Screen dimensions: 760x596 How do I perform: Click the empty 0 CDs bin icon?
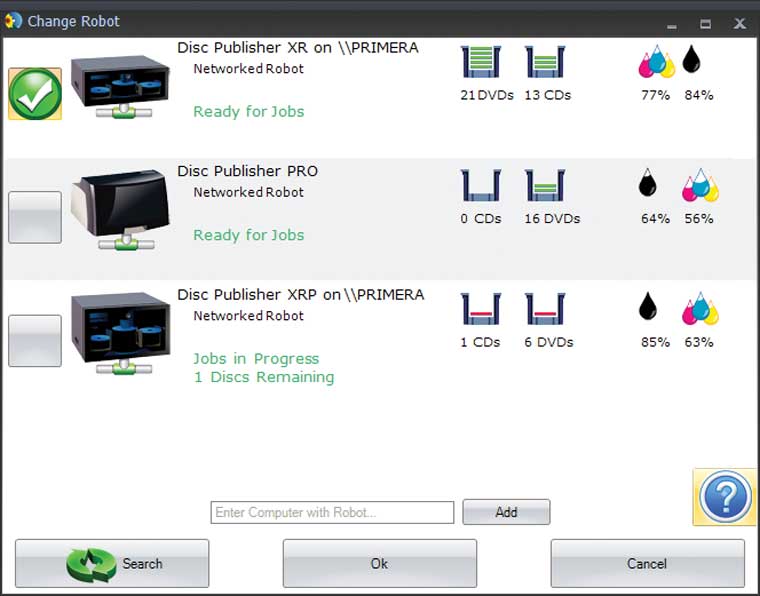[481, 185]
